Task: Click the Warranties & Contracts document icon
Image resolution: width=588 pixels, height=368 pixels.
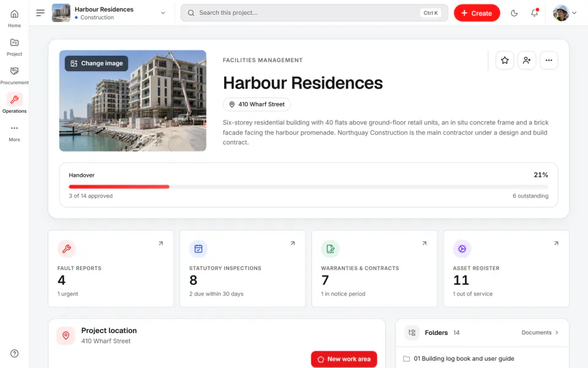Action: [x=330, y=248]
